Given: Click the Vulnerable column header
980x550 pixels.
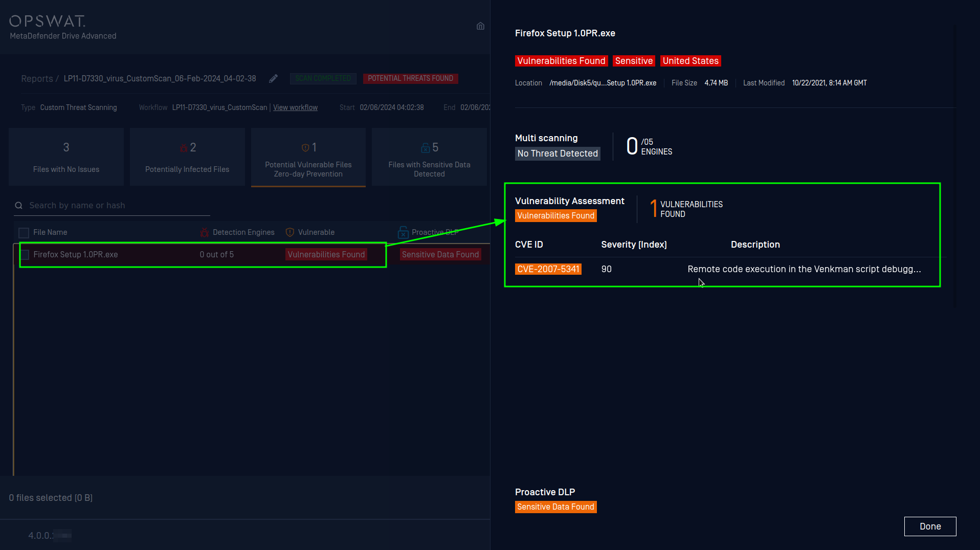Looking at the screenshot, I should click(x=316, y=232).
